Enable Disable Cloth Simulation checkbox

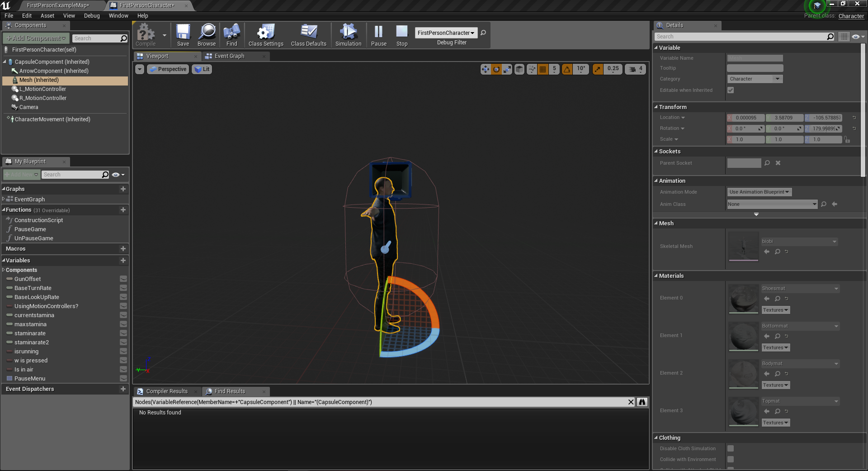[x=731, y=448]
